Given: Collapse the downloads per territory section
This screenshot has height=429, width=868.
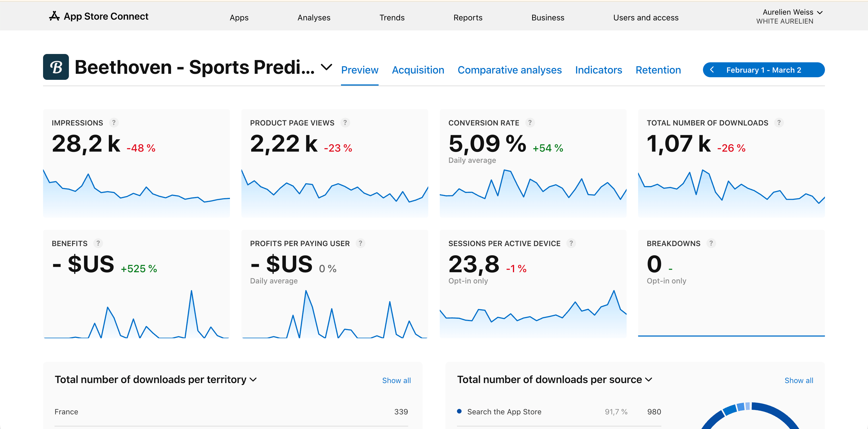Looking at the screenshot, I should coord(253,379).
